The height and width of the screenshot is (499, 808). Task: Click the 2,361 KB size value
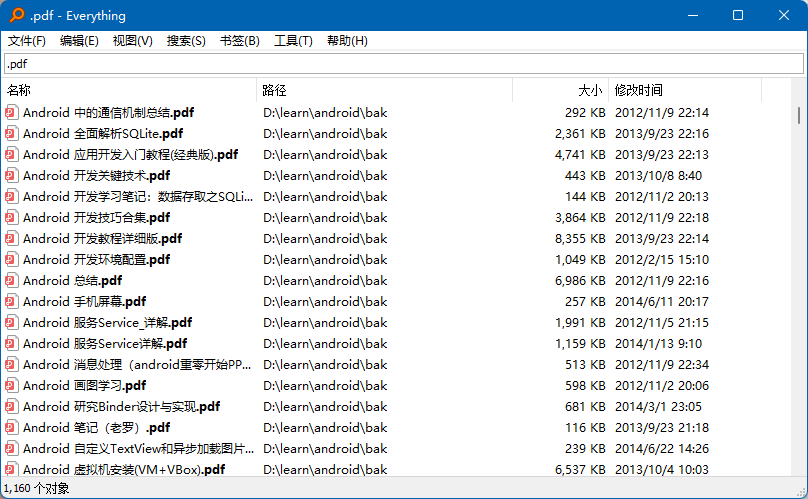point(580,134)
